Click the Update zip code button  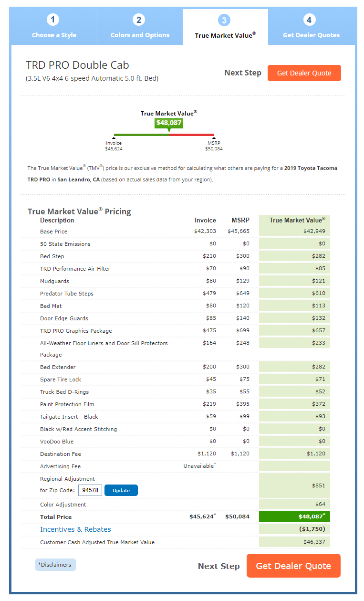coord(121,490)
